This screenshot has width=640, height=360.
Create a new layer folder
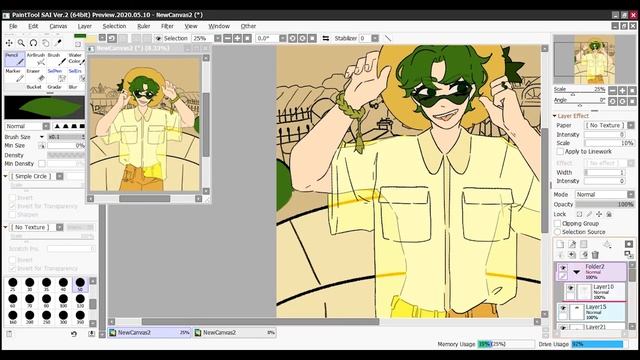coord(584,244)
